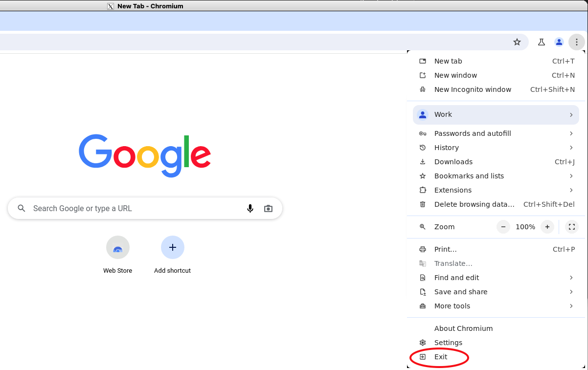
Task: Open the Chrome Labs flask icon
Action: (541, 42)
